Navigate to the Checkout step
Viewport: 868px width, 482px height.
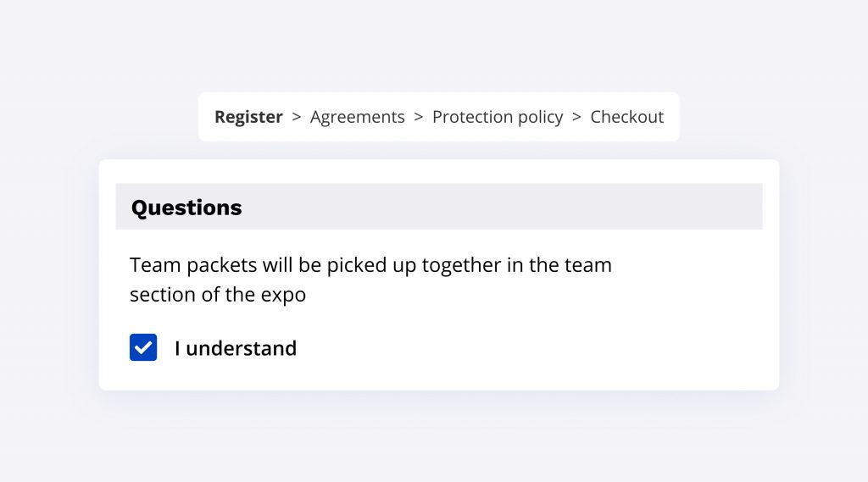pyautogui.click(x=626, y=117)
